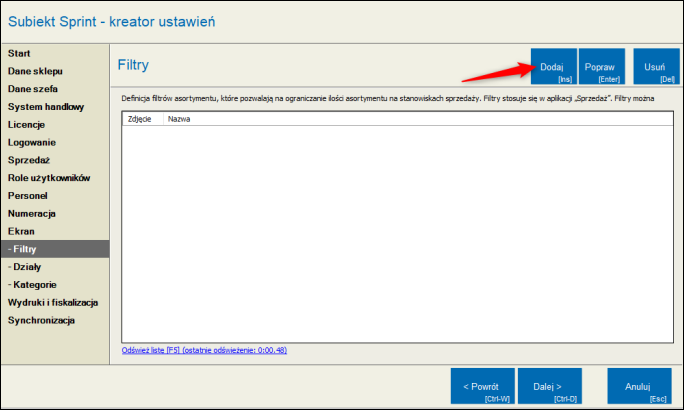Screen dimensions: 684x410
Task: Select the Filtry subsection
Action: coord(55,249)
